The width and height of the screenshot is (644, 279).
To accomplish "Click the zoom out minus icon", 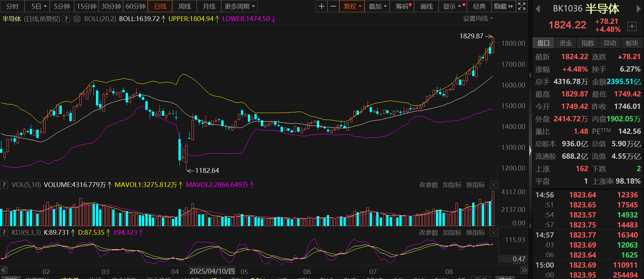I will click(x=333, y=6).
